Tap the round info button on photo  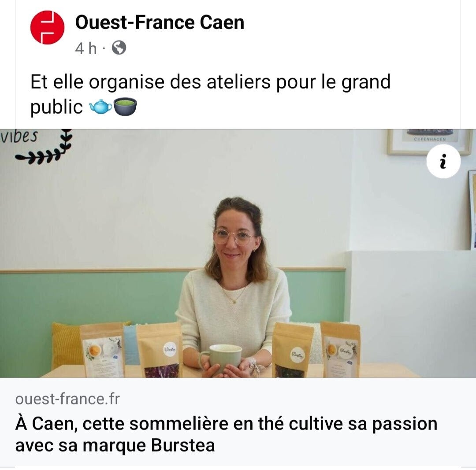443,161
